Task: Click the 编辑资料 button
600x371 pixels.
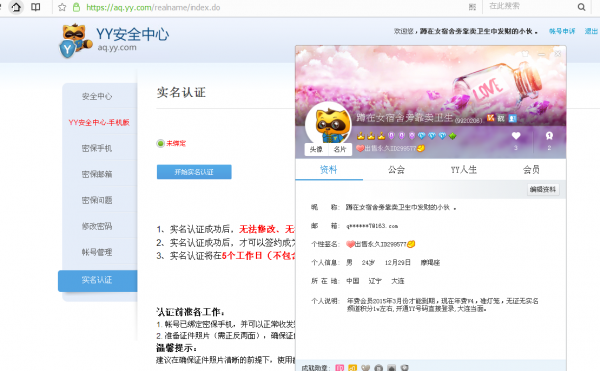Action: [x=543, y=189]
